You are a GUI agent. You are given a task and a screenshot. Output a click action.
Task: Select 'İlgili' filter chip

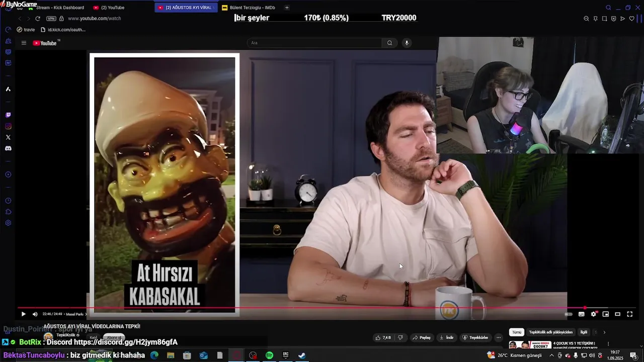(x=584, y=332)
